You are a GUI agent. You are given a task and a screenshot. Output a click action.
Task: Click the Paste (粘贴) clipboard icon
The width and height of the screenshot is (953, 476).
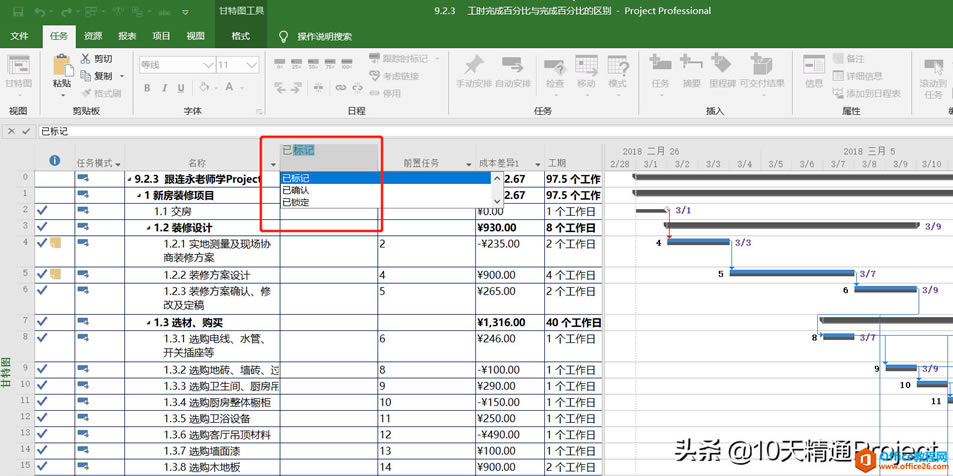[62, 68]
